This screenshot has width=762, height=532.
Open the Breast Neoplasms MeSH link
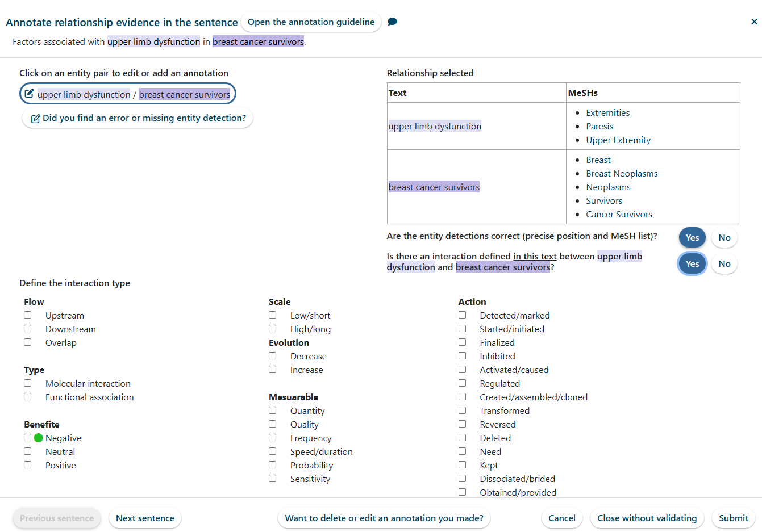pyautogui.click(x=622, y=174)
